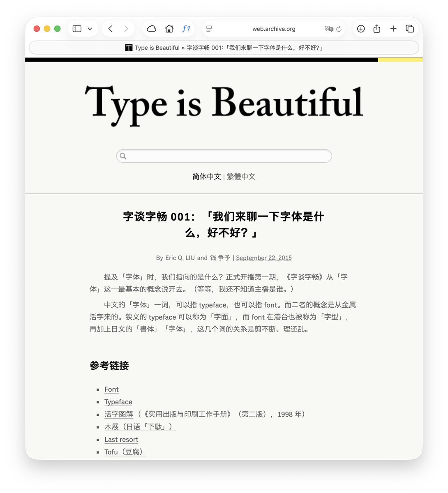448x493 pixels.
Task: Open a new tab with plus icon
Action: tap(393, 29)
